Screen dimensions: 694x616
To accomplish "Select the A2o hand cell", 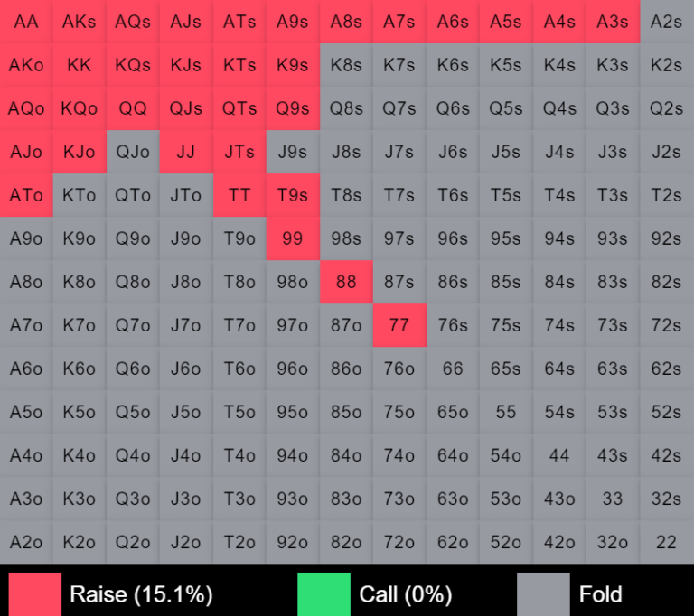I will 26,542.
